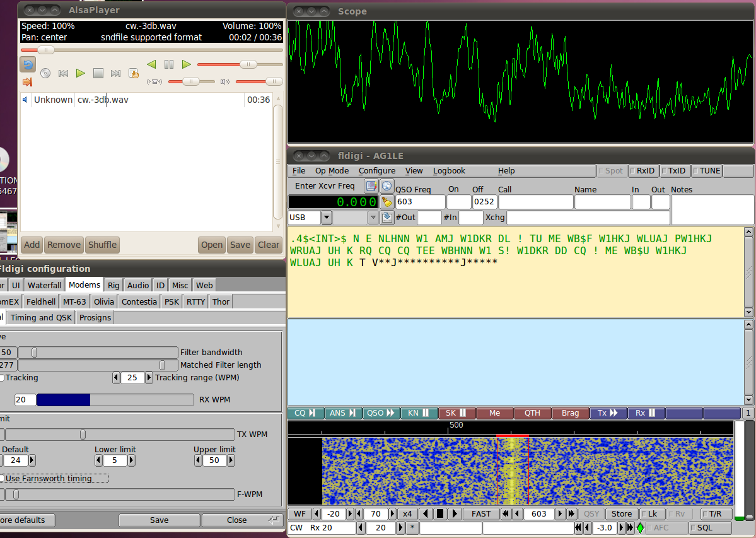This screenshot has width=756, height=538.
Task: Toggle the AFC control in fldigi
Action: tap(666, 527)
